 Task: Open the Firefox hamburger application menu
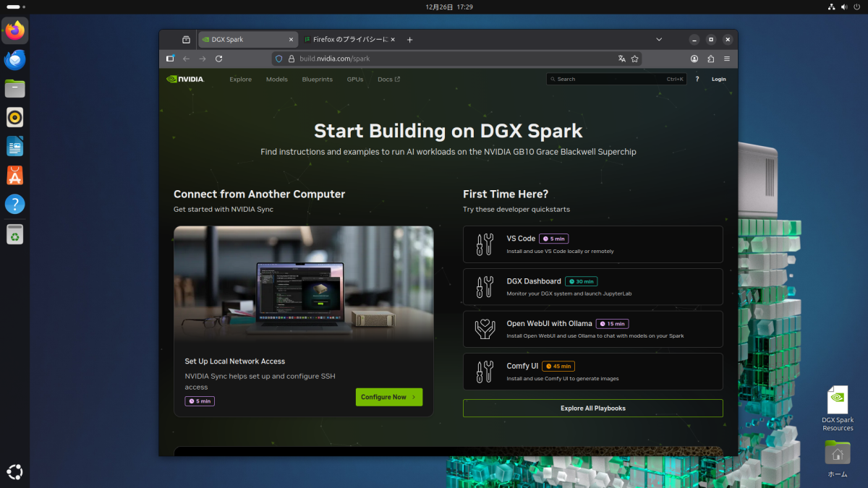[x=727, y=59]
